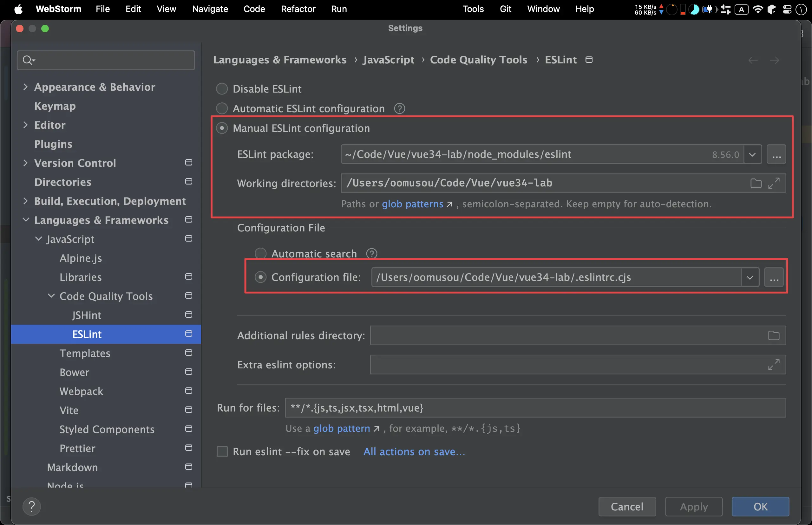Click the search magnifier icon in settings
This screenshot has width=812, height=525.
pyautogui.click(x=29, y=60)
